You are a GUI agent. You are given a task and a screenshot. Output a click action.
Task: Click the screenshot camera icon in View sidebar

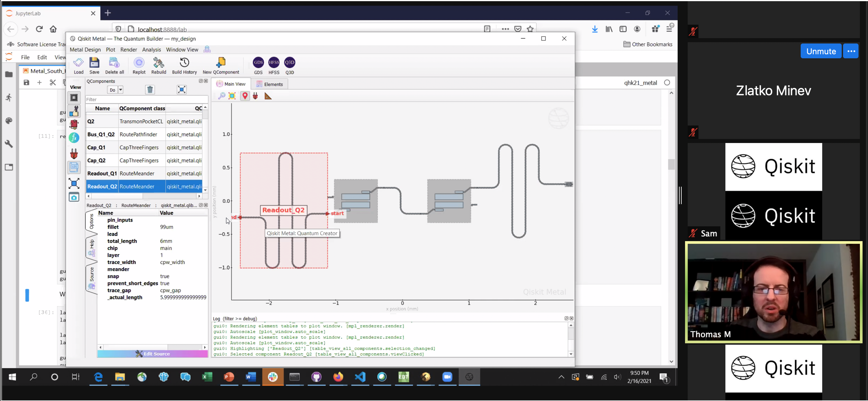pyautogui.click(x=74, y=197)
